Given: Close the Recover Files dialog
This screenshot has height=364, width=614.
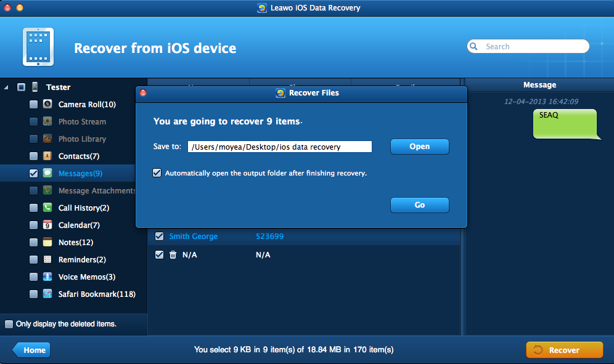Looking at the screenshot, I should pos(143,93).
